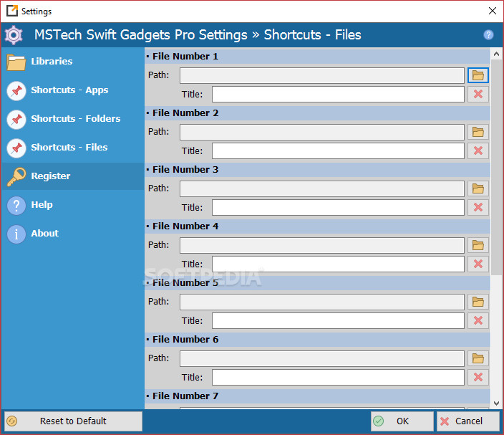
Task: Click the scrollbar up arrow
Action: 496,54
